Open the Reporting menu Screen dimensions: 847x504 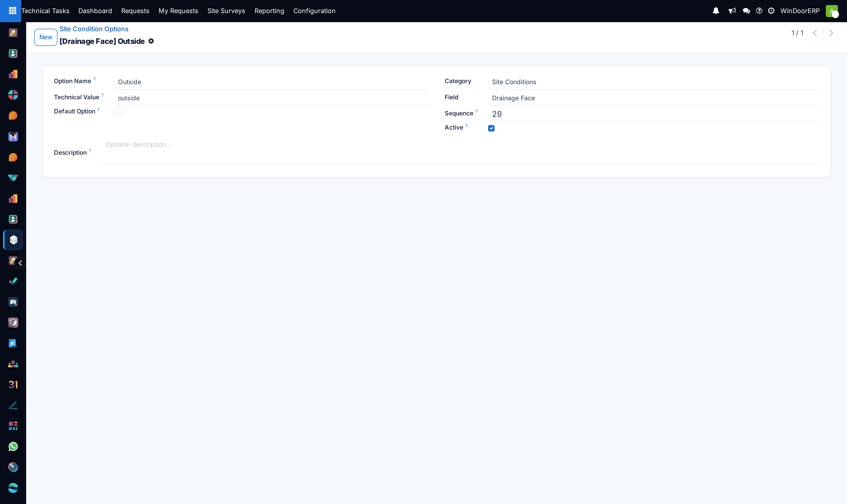tap(269, 11)
